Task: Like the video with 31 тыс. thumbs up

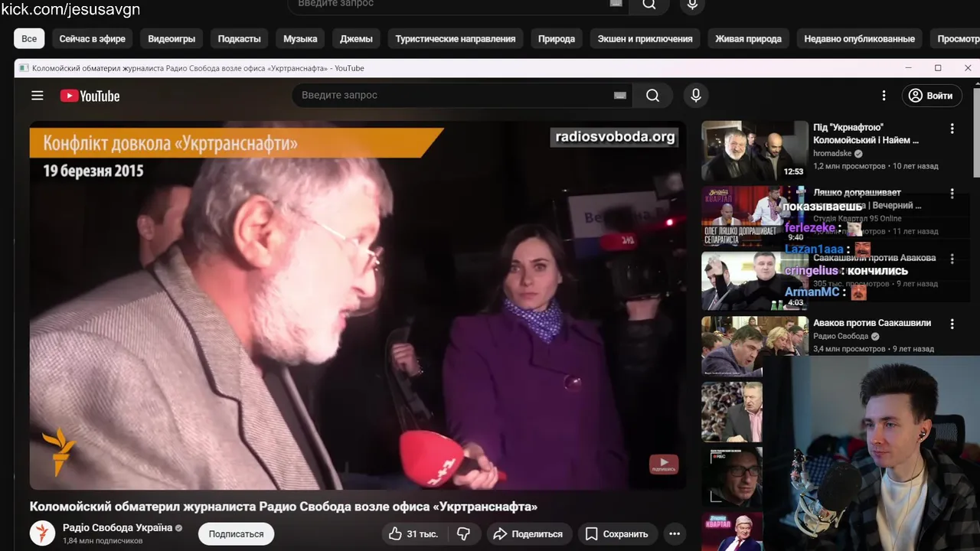Action: (x=413, y=534)
